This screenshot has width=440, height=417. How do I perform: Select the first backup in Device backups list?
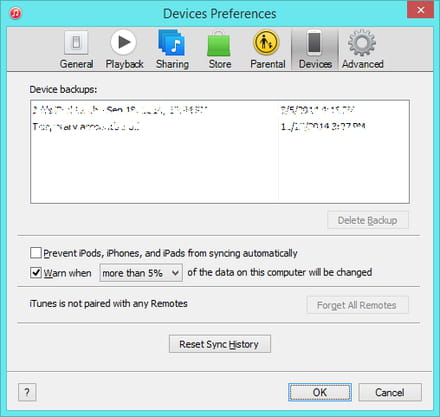pyautogui.click(x=220, y=110)
